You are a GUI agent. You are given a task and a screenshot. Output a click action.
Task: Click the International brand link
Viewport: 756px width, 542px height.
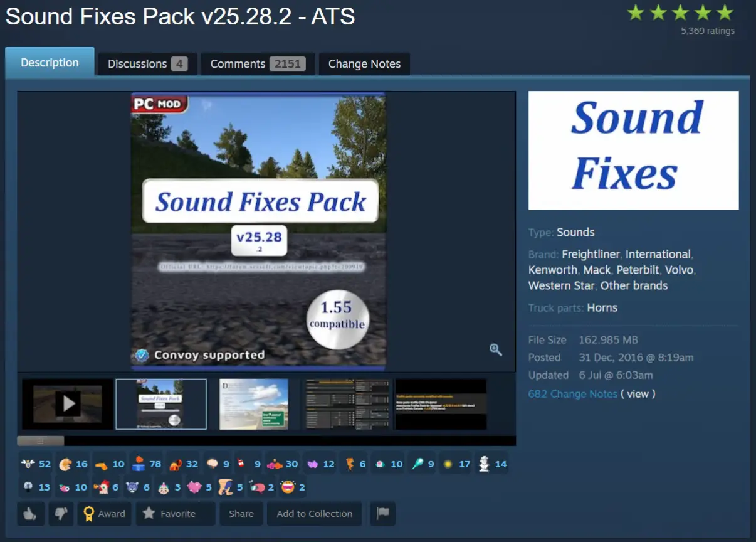(658, 254)
